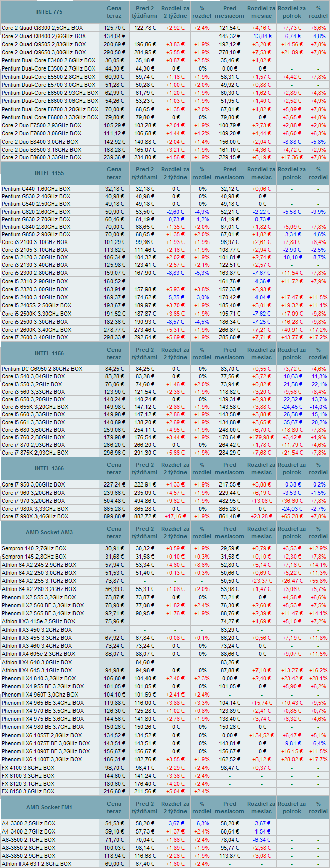This screenshot has height=868, width=330.
Task: Click the 'Core i7 990X 3,46GHz BOX' row name
Action: 35,517
